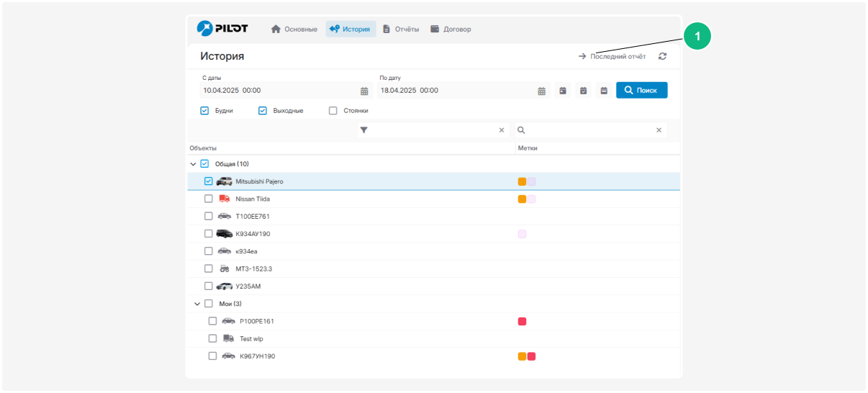Screen dimensions: 868x393
Task: Clear the search field using its X
Action: coord(659,130)
